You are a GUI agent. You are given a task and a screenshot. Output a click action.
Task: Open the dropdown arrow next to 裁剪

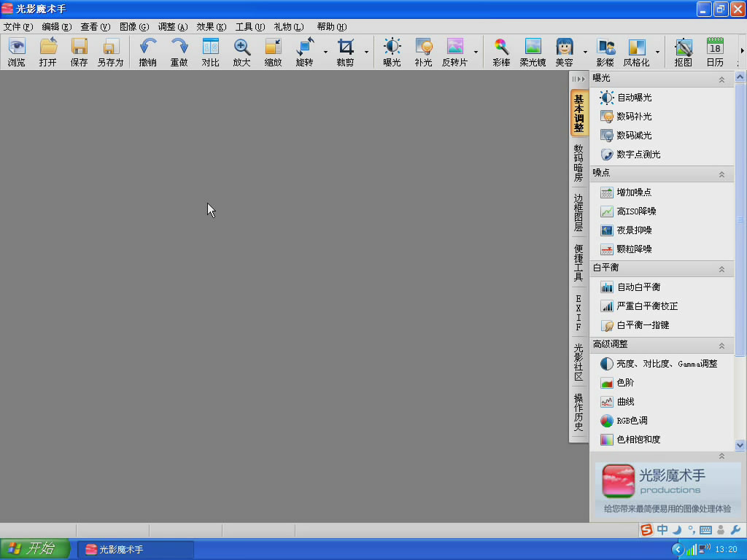(366, 52)
